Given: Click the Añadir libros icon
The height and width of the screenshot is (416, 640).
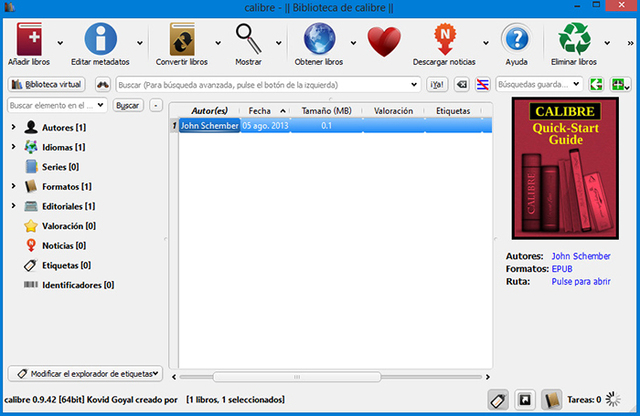Looking at the screenshot, I should (x=29, y=39).
